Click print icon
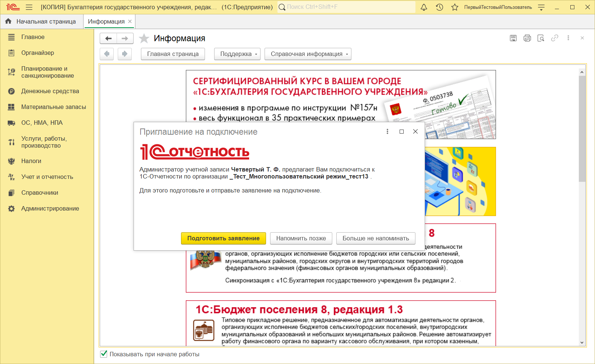The image size is (595, 364). pos(527,38)
